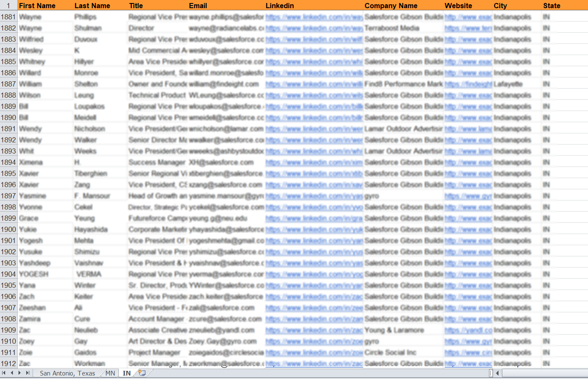Screen dimensions: 588x379
Task: Select the last name "VERMA"
Action: [89, 274]
